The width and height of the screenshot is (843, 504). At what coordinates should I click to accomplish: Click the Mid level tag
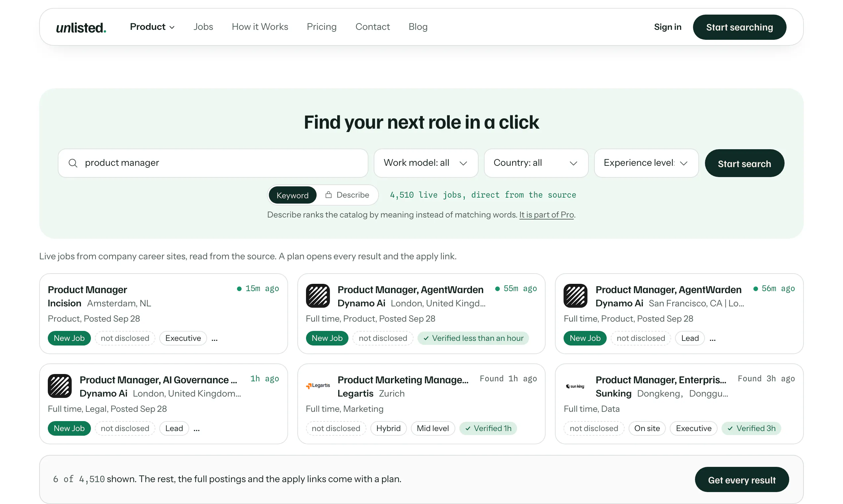coord(433,428)
